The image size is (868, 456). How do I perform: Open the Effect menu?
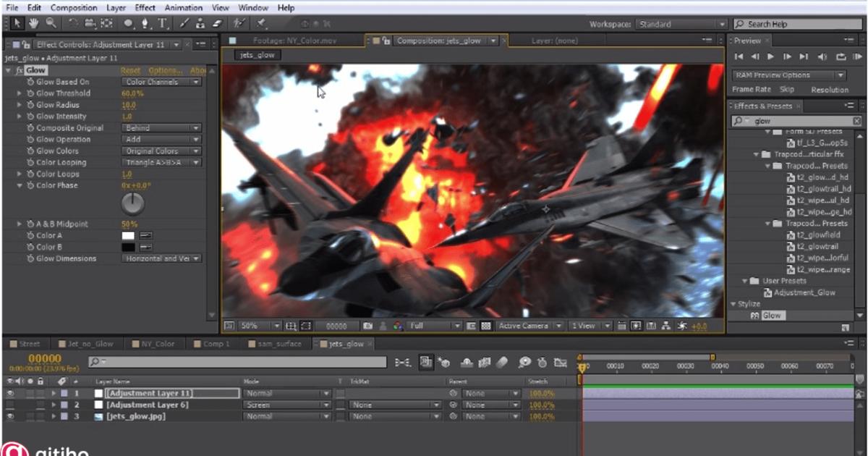pos(145,8)
